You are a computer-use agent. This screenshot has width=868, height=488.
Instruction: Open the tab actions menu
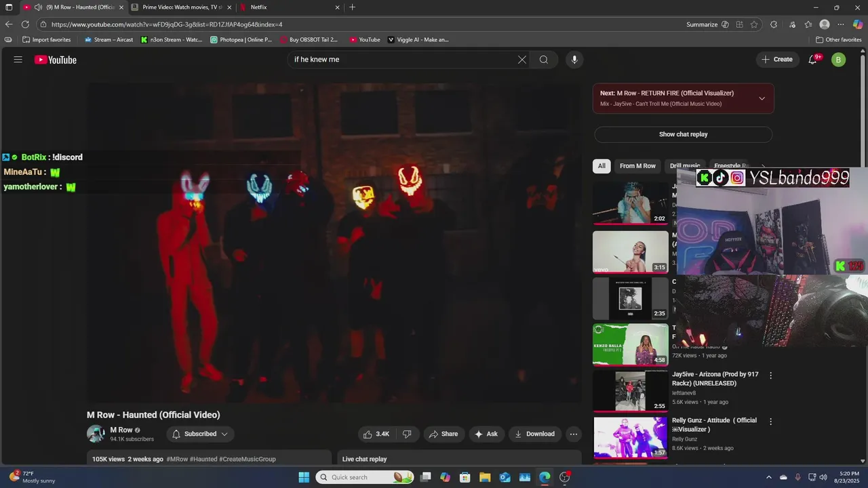click(9, 7)
